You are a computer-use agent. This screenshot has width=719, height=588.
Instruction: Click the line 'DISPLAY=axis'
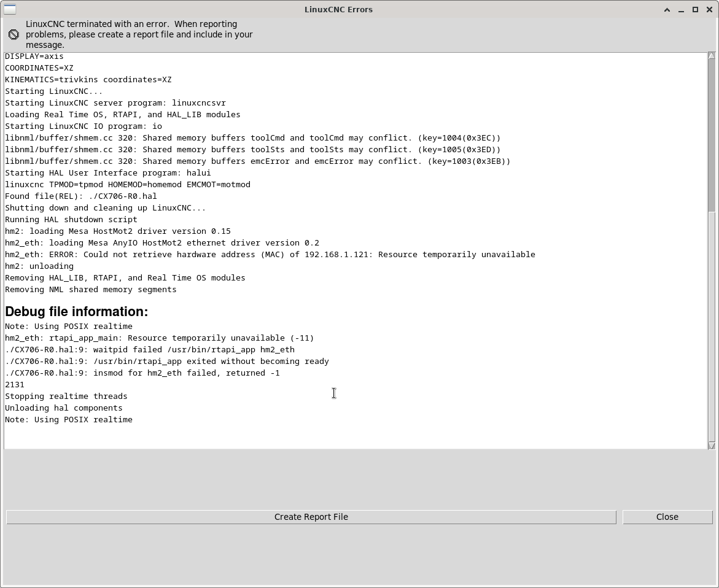pyautogui.click(x=34, y=56)
